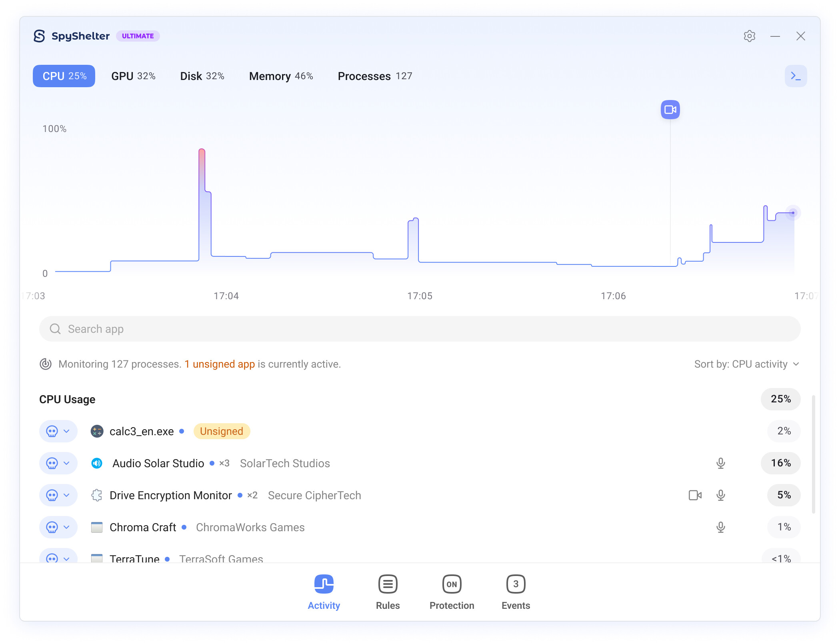Switch to the Processes 127 tab
This screenshot has height=644, width=840.
(375, 76)
